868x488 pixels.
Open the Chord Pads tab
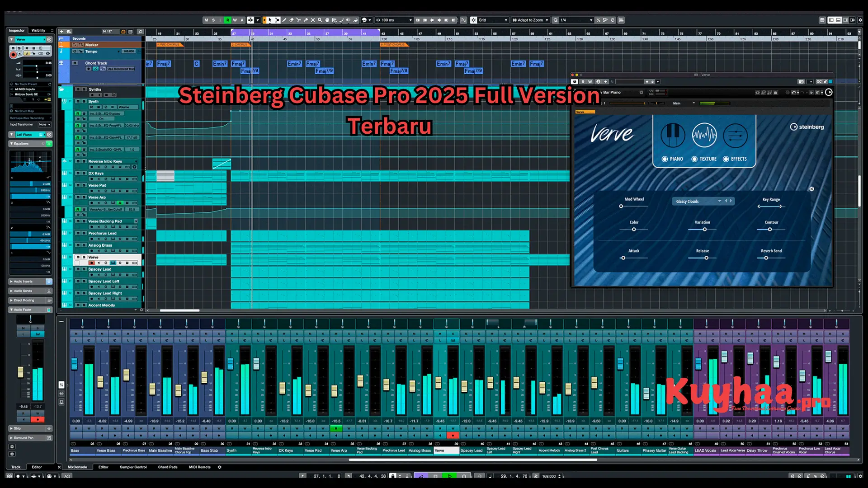point(167,467)
